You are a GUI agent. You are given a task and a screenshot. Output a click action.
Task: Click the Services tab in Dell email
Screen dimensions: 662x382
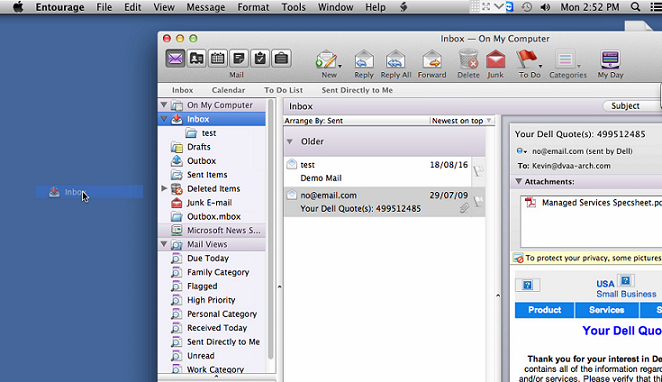tap(607, 310)
